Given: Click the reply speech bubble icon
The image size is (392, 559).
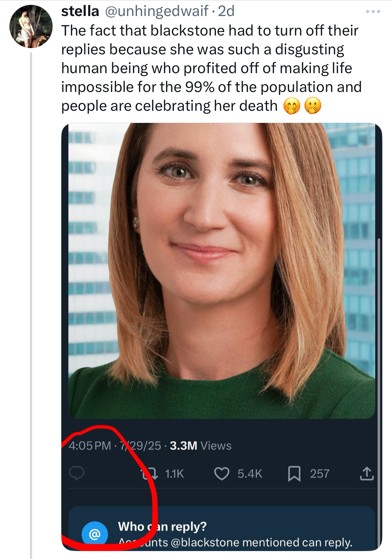Looking at the screenshot, I should (x=77, y=474).
